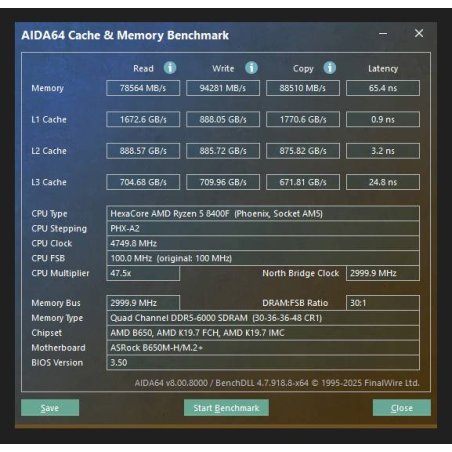This screenshot has width=452, height=452.
Task: Click the Copy column header
Action: [303, 69]
